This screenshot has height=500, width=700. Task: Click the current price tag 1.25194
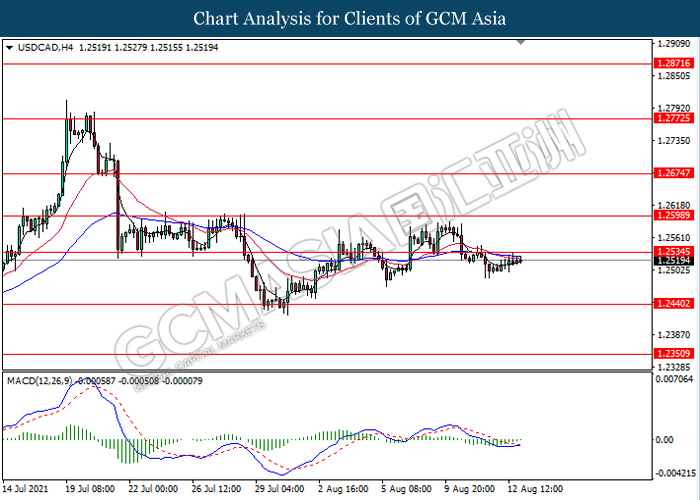point(674,261)
